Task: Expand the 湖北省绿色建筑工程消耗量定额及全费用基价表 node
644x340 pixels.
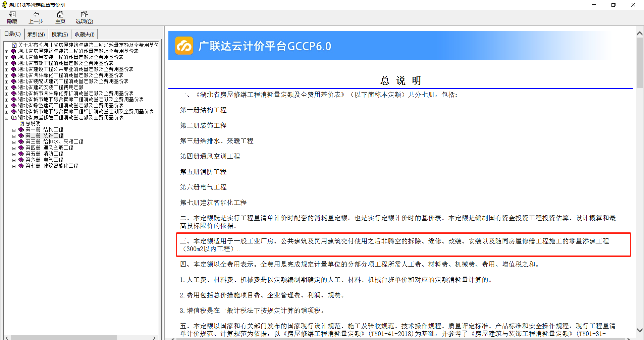Action: [6, 106]
